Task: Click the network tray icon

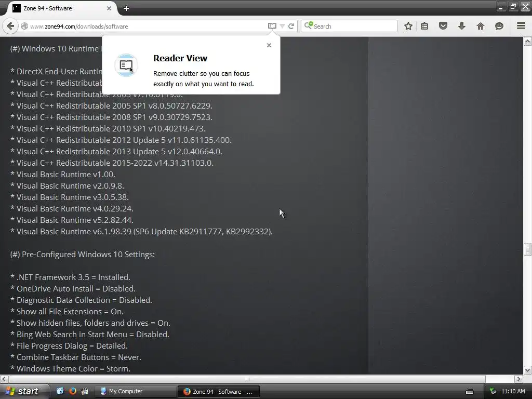Action: (493, 391)
